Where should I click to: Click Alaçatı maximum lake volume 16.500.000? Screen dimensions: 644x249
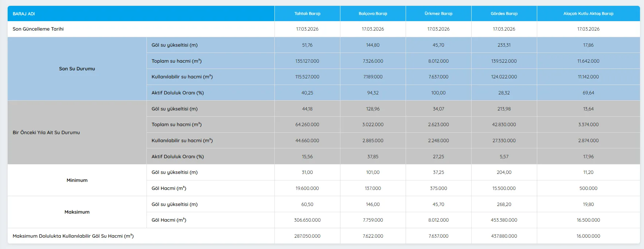(588, 220)
